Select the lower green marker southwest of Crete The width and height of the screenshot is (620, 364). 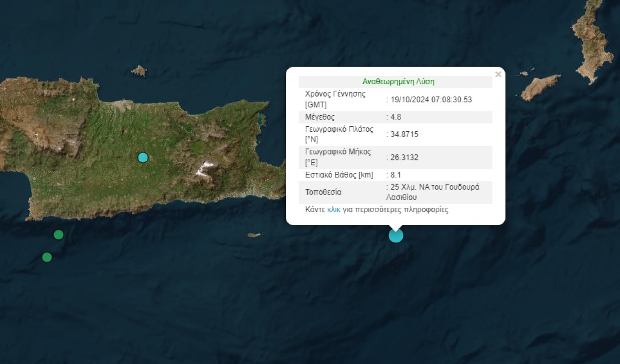tap(47, 257)
